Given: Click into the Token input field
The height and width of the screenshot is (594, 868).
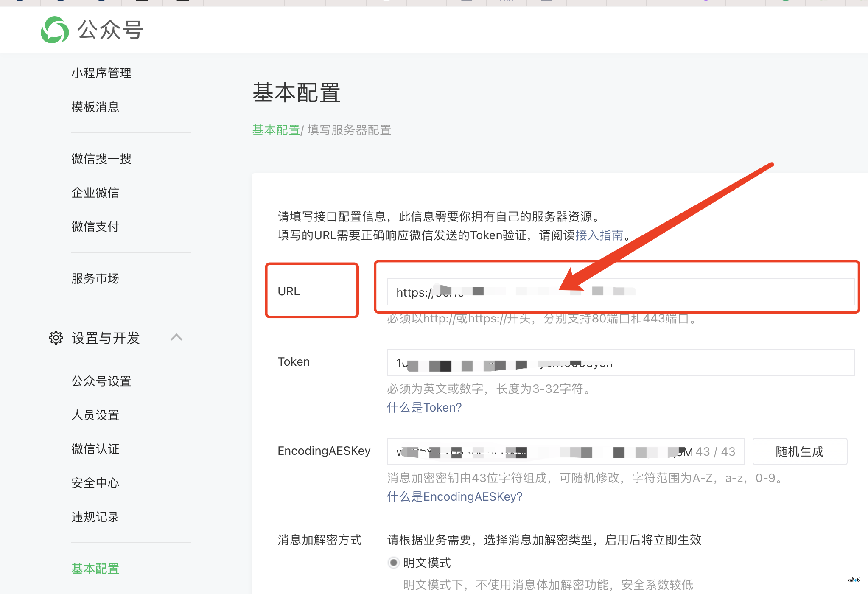Looking at the screenshot, I should [621, 362].
